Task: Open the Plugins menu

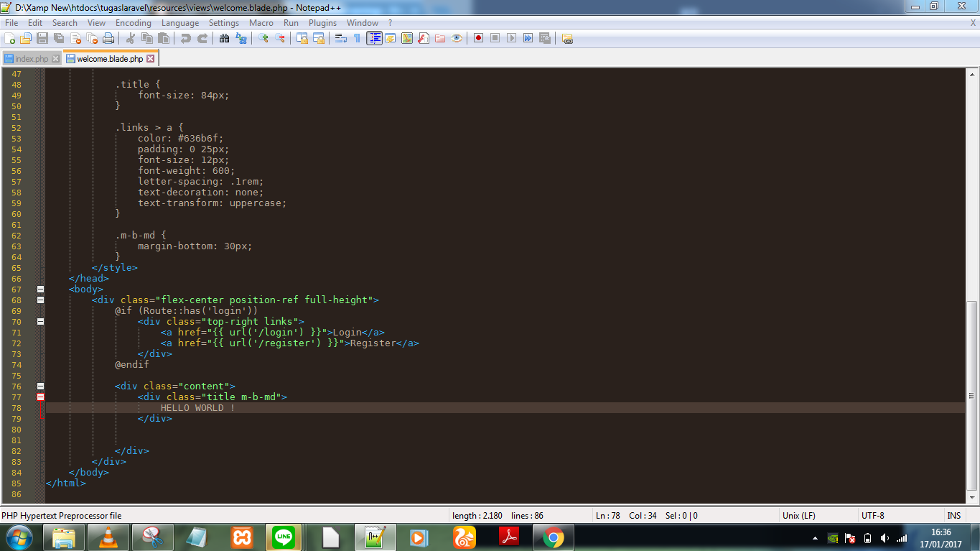Action: tap(323, 23)
